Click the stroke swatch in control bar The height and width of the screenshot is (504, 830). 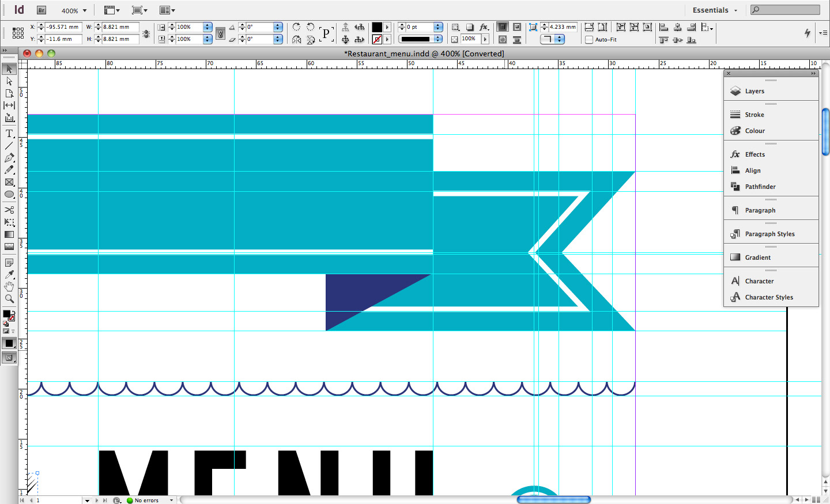(x=377, y=40)
